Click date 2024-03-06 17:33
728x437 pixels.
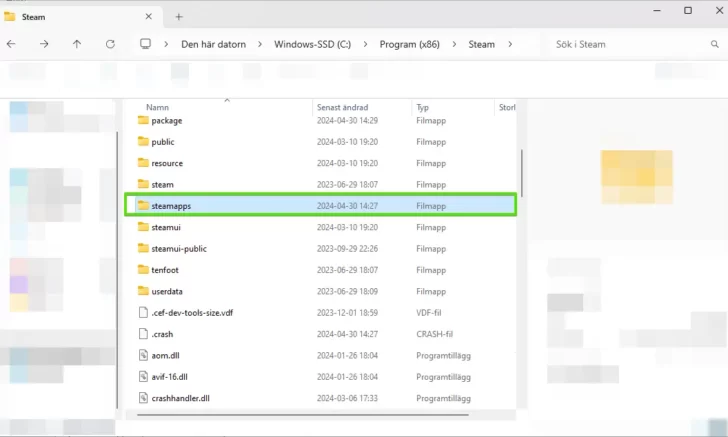pyautogui.click(x=347, y=398)
